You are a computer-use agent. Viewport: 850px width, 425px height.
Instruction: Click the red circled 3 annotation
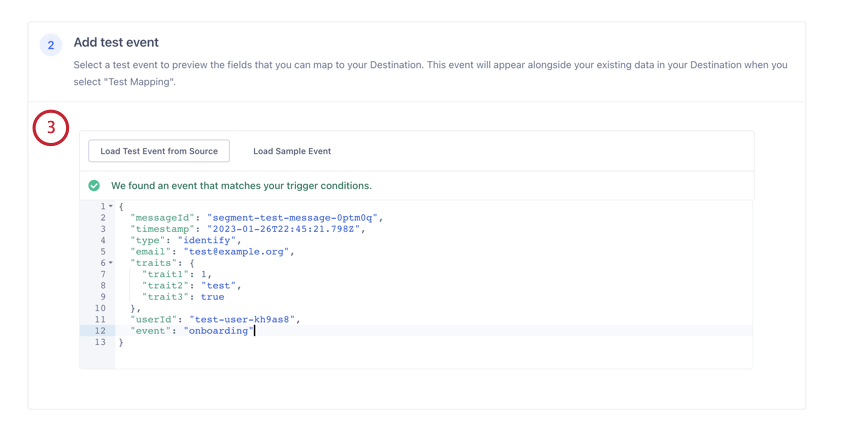[51, 128]
